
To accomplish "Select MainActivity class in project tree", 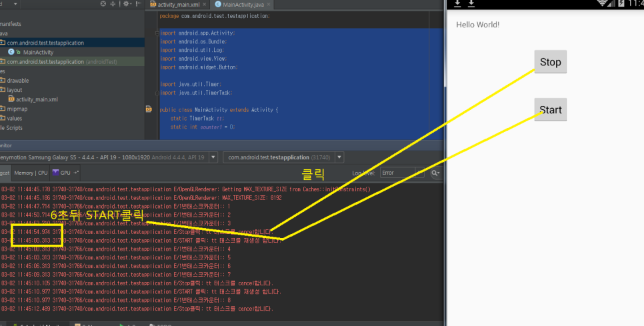I will [x=37, y=52].
